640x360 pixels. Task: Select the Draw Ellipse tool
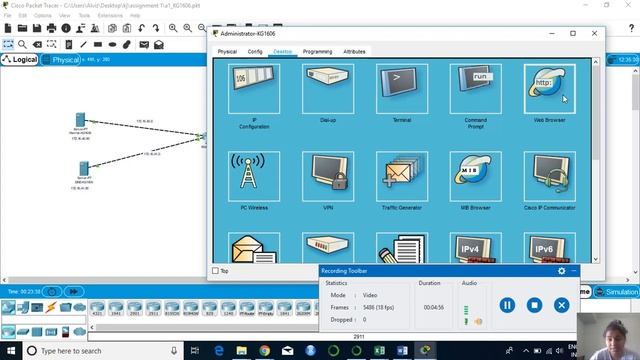tap(112, 44)
